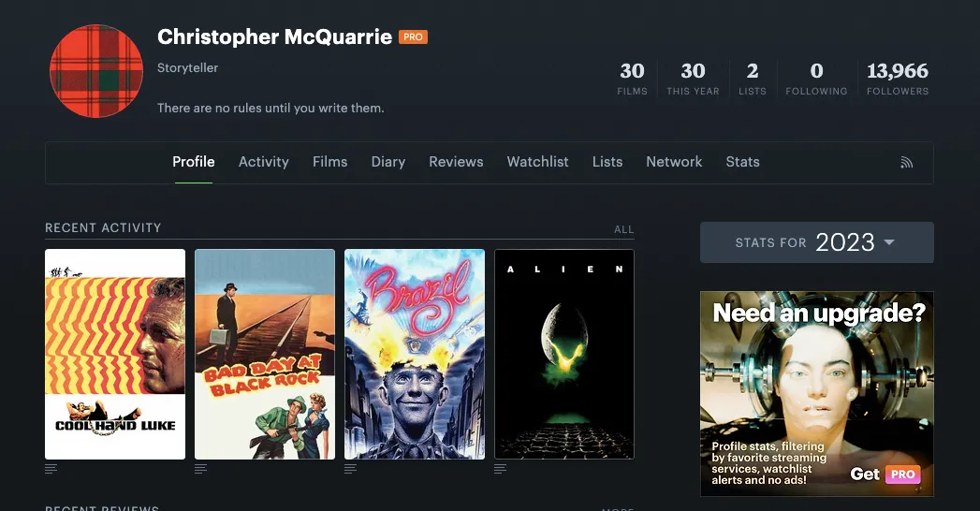This screenshot has height=511, width=980.
Task: Click the 30 Films stat
Action: coord(632,79)
